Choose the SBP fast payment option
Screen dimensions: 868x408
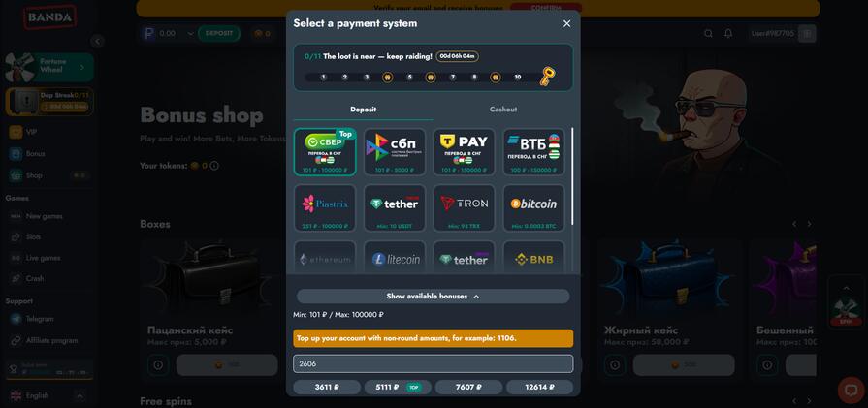click(395, 152)
